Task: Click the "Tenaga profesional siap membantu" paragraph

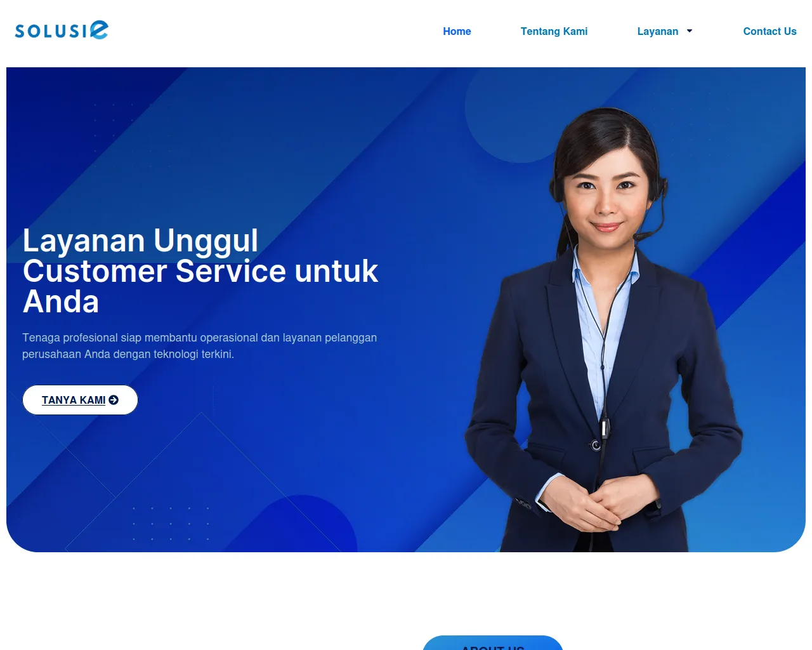Action: [200, 346]
